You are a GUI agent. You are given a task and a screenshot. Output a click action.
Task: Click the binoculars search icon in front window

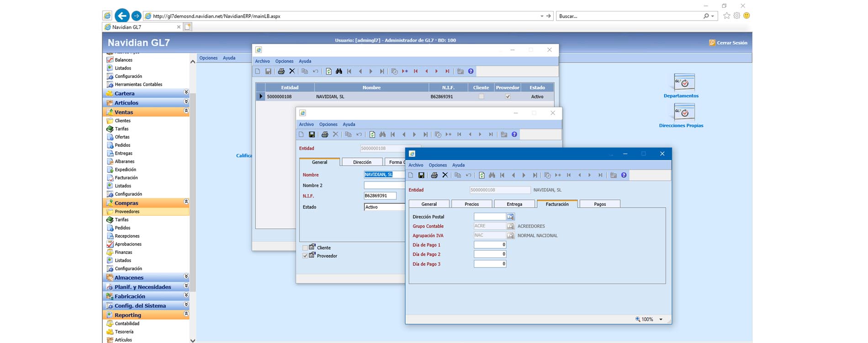click(492, 175)
